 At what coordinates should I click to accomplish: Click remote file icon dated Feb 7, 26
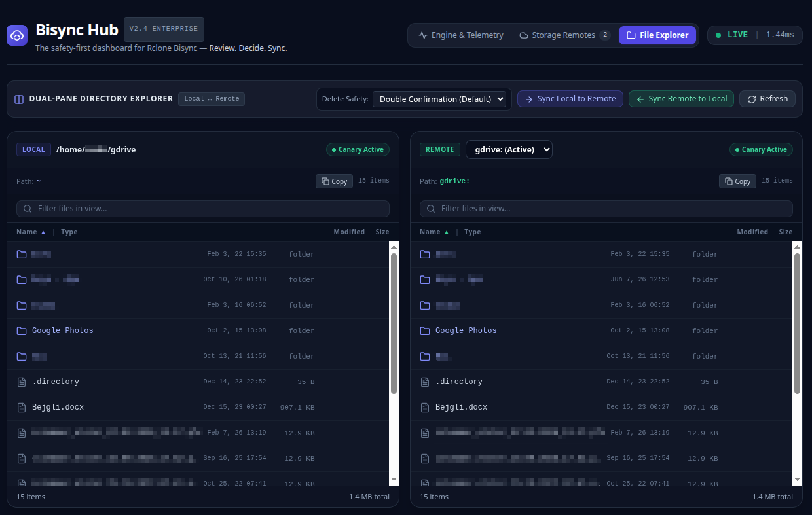point(425,433)
